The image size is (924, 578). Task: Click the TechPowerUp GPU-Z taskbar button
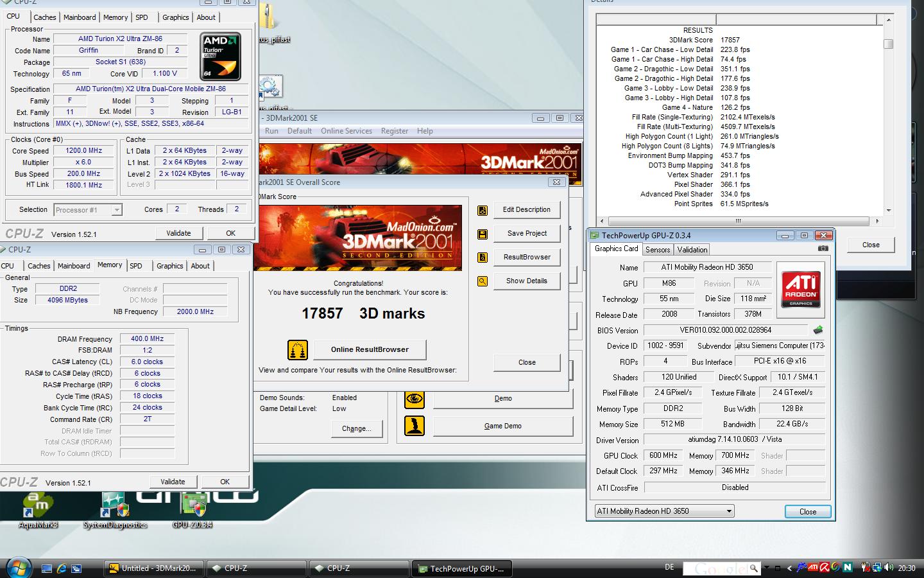[x=463, y=568]
